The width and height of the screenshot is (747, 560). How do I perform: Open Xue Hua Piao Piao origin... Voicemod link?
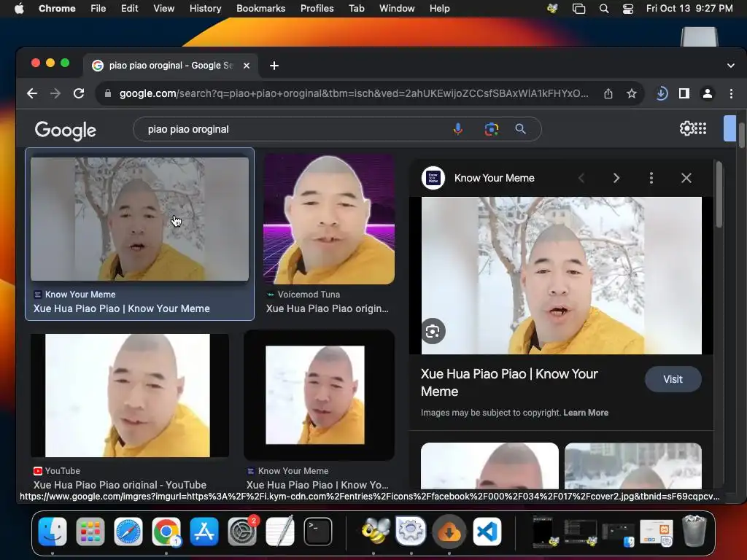(x=328, y=308)
